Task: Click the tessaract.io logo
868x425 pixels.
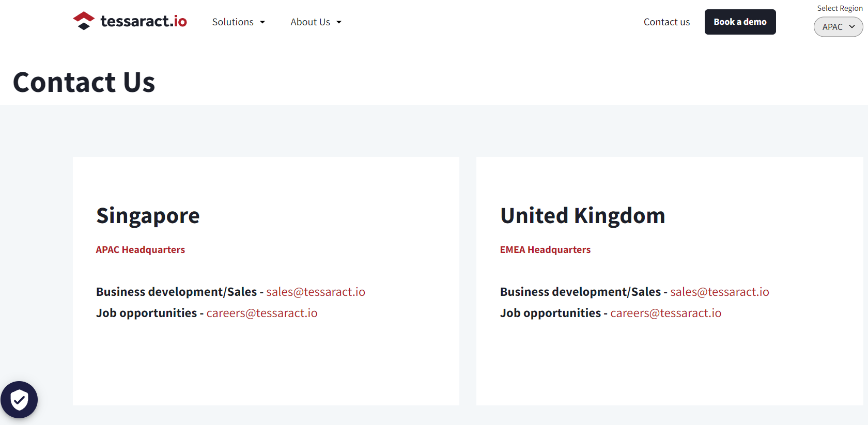Action: coord(130,21)
